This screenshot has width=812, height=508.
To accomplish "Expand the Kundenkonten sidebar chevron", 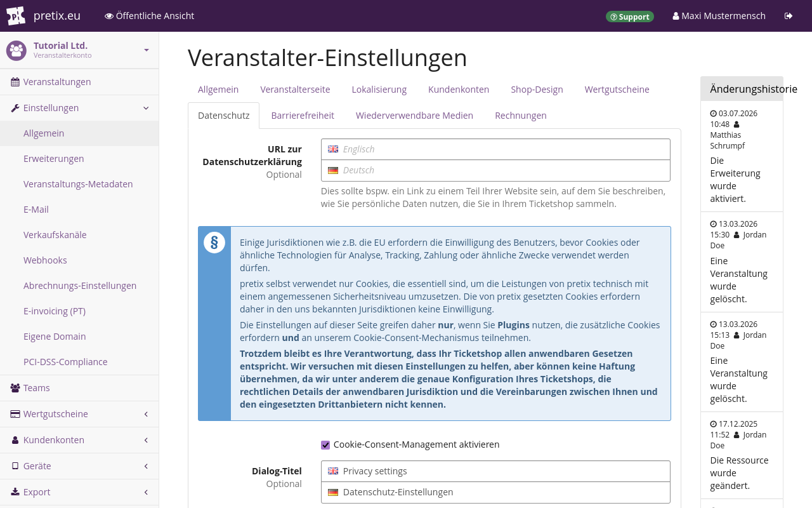I will coord(146,440).
